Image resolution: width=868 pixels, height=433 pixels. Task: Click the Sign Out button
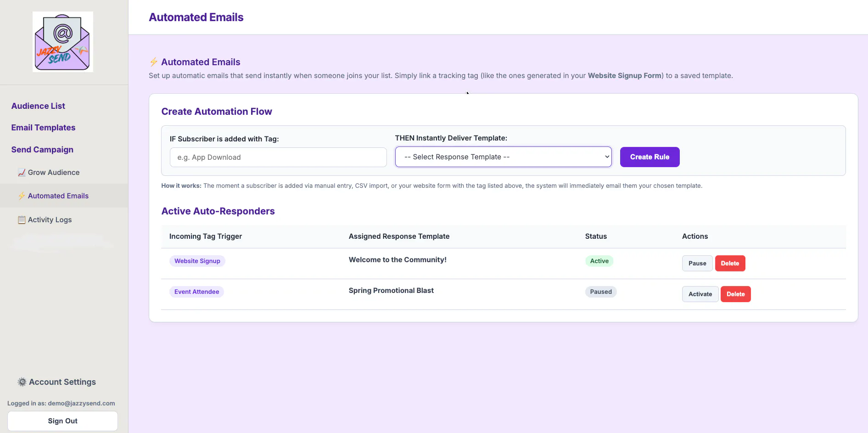click(x=62, y=421)
